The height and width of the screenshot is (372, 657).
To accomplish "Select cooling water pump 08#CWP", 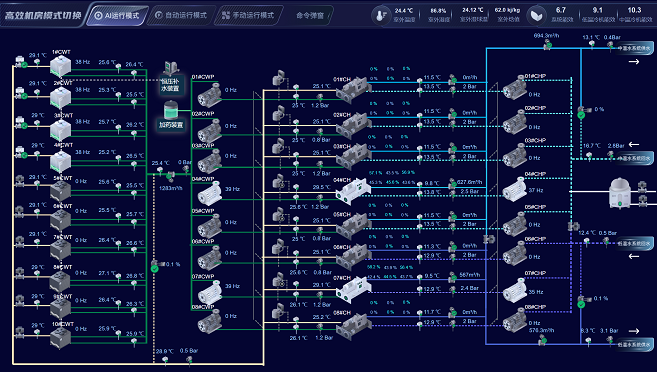I will pyautogui.click(x=210, y=322).
